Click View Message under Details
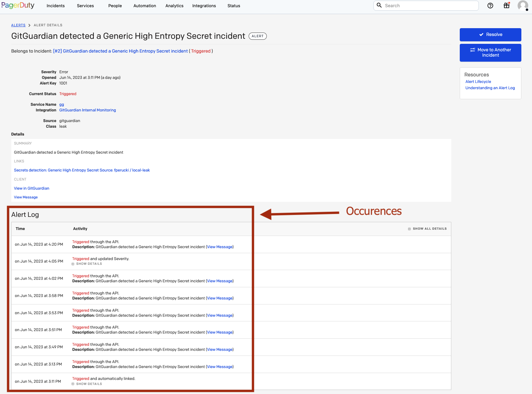This screenshot has width=532, height=394. [26, 197]
